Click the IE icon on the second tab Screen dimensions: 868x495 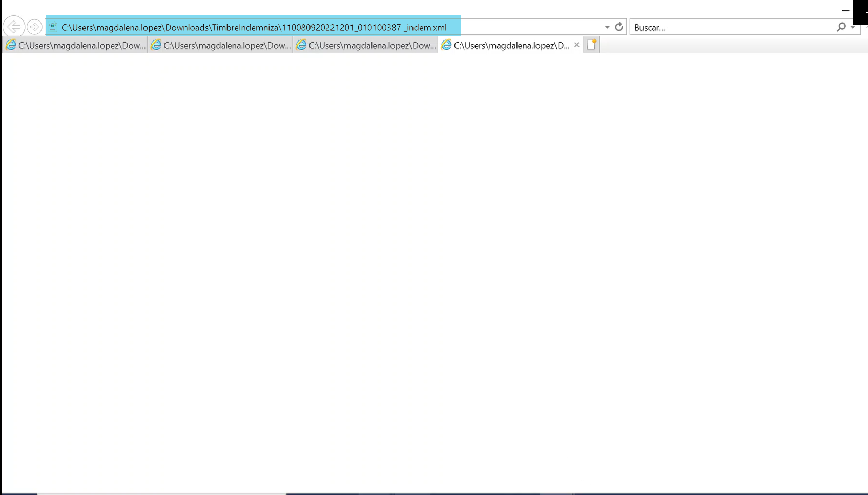tap(156, 45)
